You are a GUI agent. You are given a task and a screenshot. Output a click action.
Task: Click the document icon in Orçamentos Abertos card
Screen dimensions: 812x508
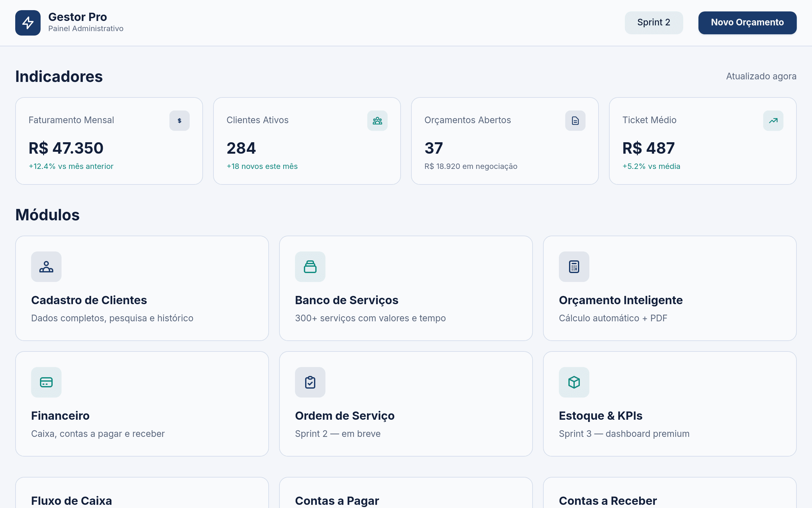(x=575, y=121)
